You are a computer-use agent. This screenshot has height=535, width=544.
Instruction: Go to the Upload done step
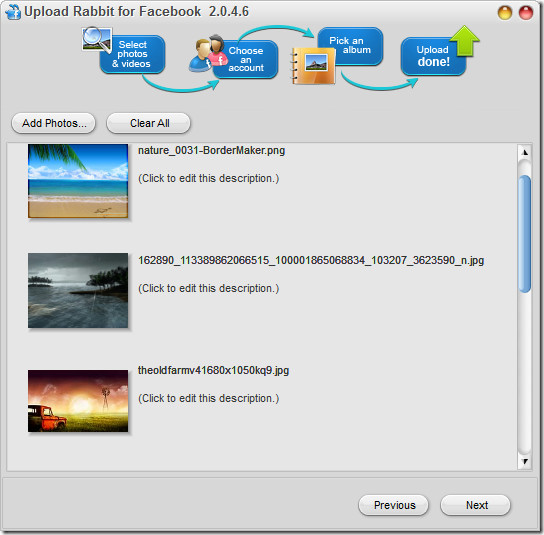433,56
